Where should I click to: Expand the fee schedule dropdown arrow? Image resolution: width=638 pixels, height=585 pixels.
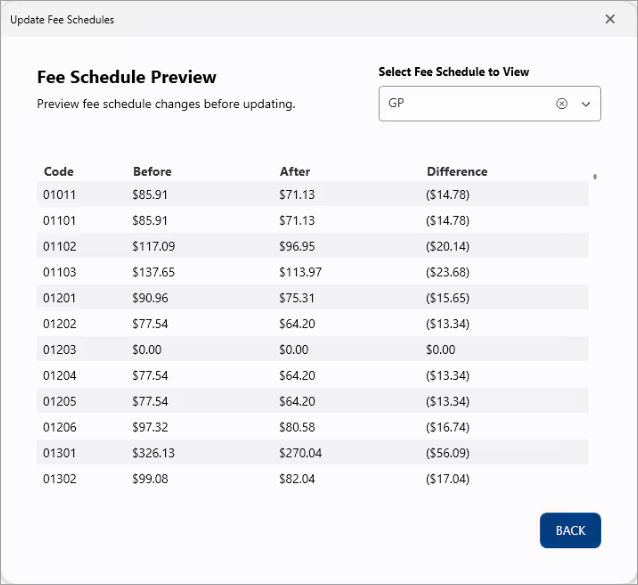tap(586, 103)
